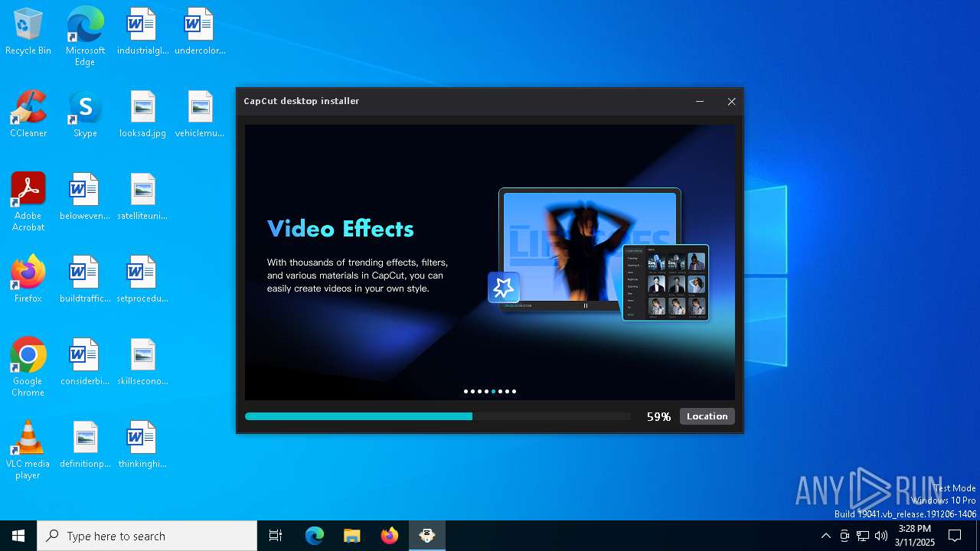The image size is (980, 551).
Task: Switch to the CapCut installer taskbar item
Action: (427, 536)
